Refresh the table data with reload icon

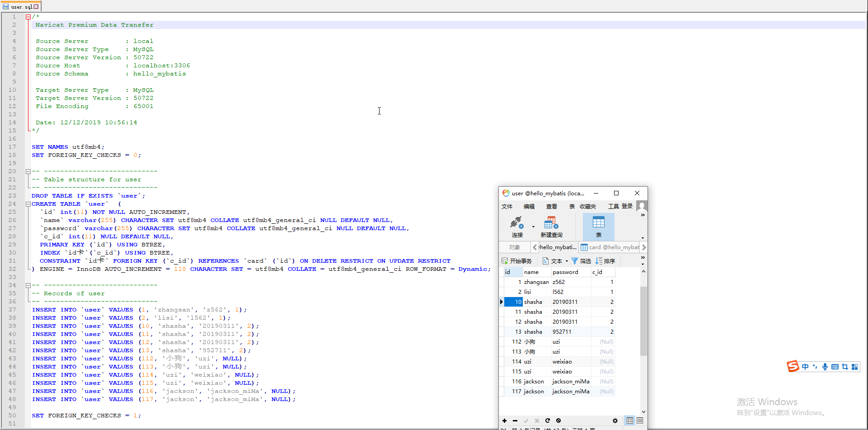click(548, 421)
